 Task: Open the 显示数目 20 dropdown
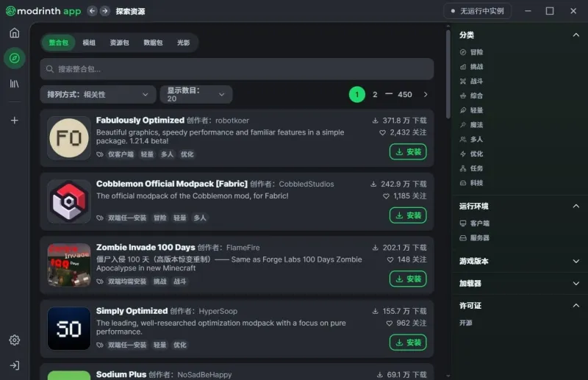coord(196,95)
